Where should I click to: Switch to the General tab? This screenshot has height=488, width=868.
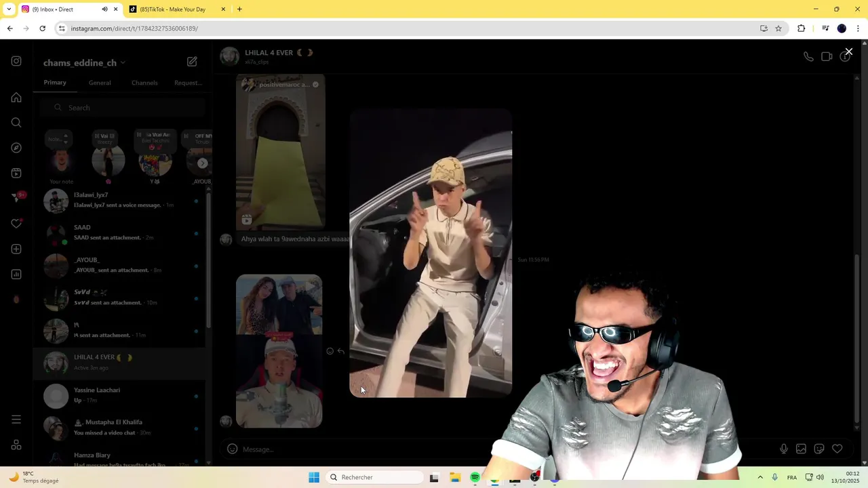pos(100,83)
